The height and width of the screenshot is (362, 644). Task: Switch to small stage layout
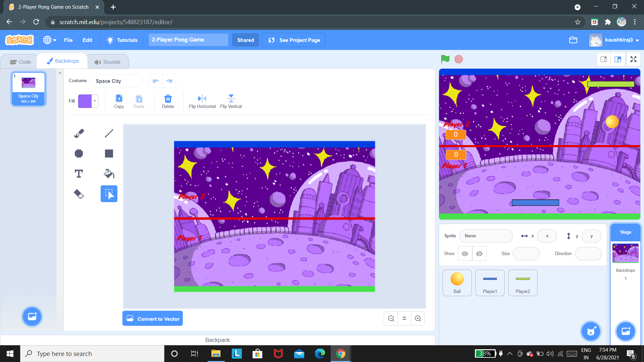tap(603, 59)
